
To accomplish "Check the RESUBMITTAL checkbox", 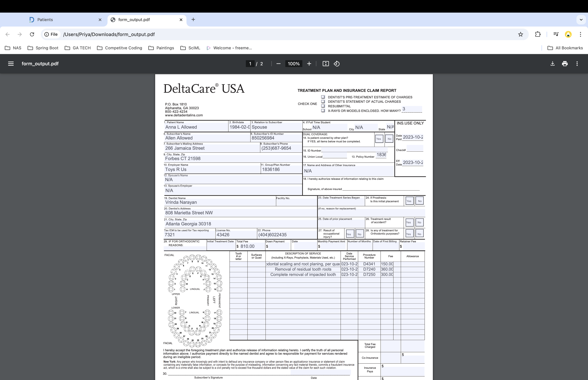I will pyautogui.click(x=323, y=106).
